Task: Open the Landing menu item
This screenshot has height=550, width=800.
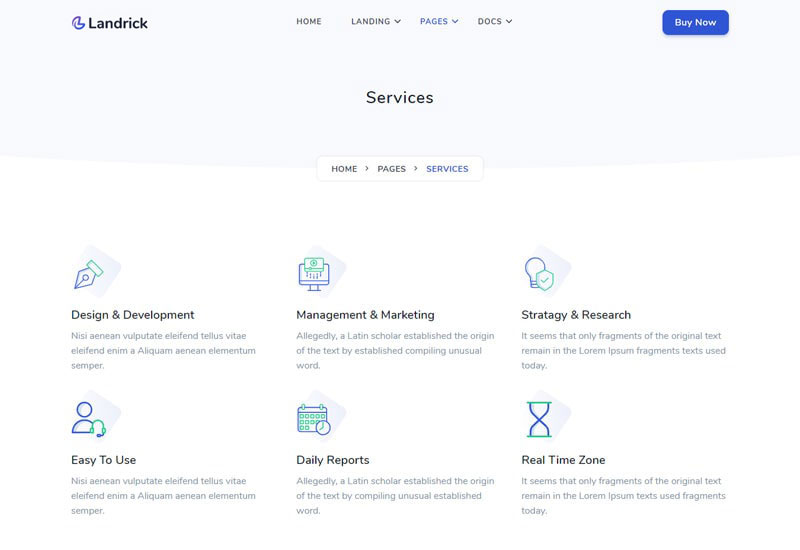Action: pos(370,21)
